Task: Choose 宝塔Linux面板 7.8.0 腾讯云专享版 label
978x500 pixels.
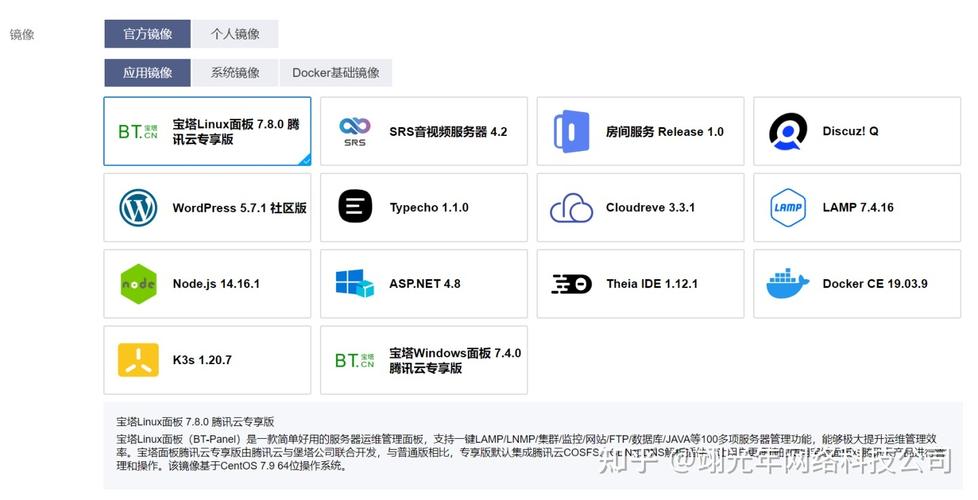Action: coord(236,132)
